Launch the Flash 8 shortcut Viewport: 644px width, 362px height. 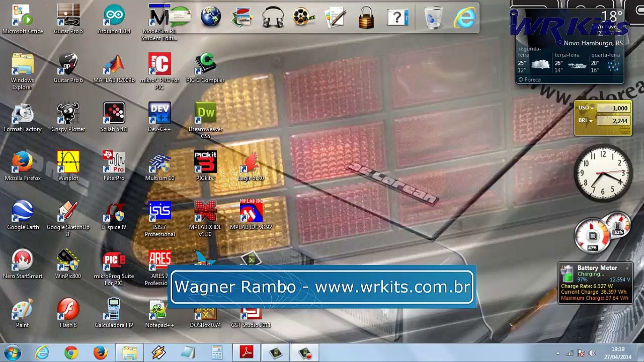(68, 313)
